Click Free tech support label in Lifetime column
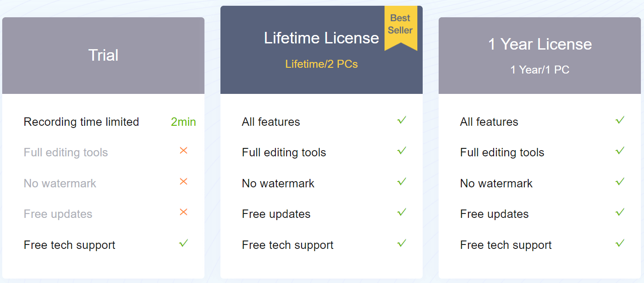Image resolution: width=644 pixels, height=283 pixels. (287, 245)
